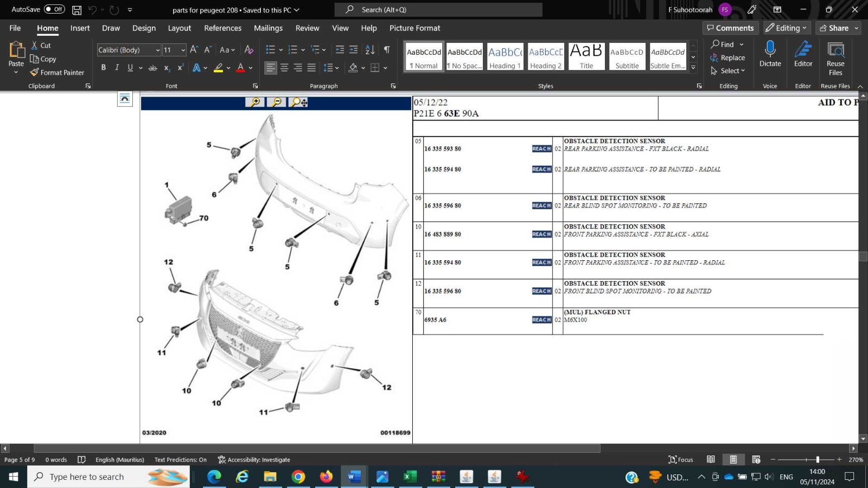This screenshot has height=488, width=868.
Task: Toggle Subscript formatting
Action: coord(167,68)
